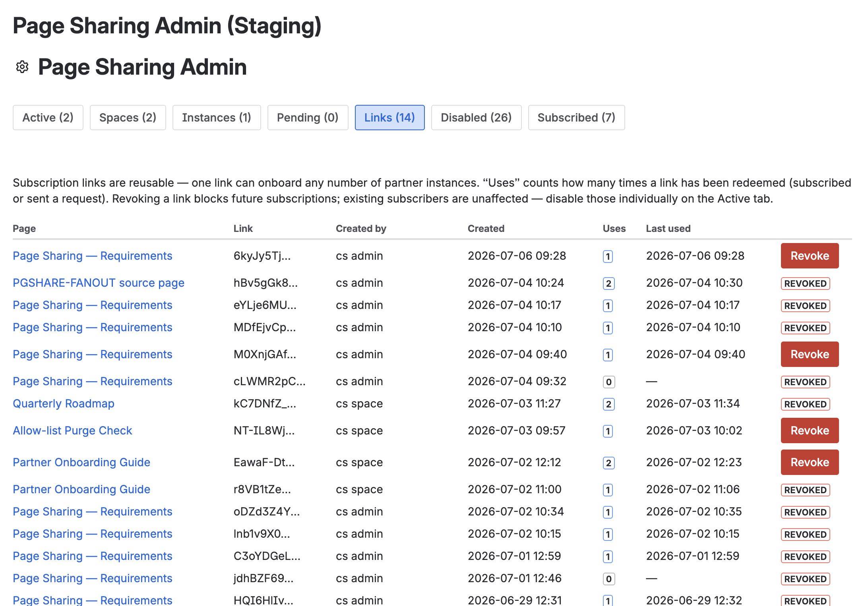The image size is (868, 606).
Task: Open the Quarterly Roadmap page link
Action: [64, 403]
